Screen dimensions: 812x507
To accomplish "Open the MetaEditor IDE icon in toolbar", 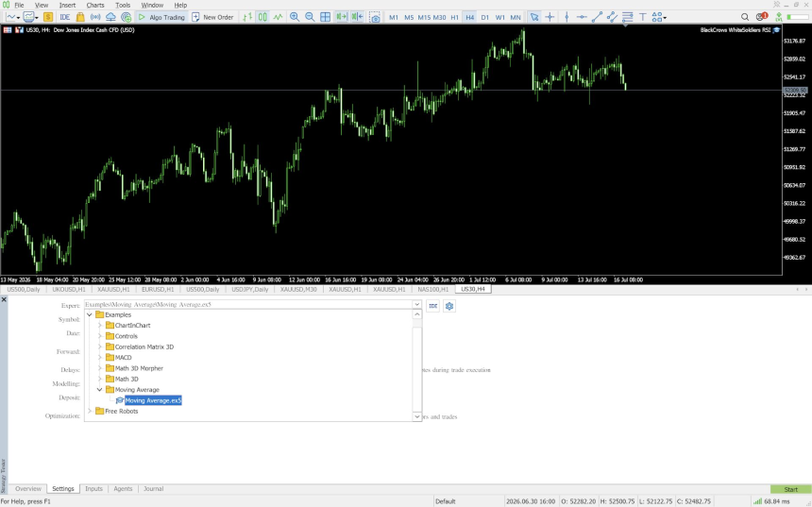I will [65, 17].
